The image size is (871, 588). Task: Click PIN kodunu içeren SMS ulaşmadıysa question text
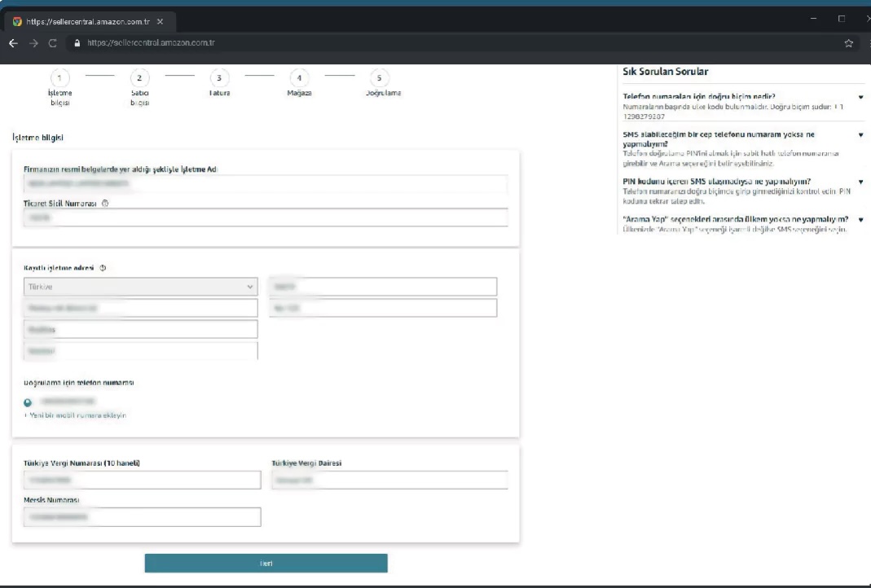pyautogui.click(x=716, y=182)
